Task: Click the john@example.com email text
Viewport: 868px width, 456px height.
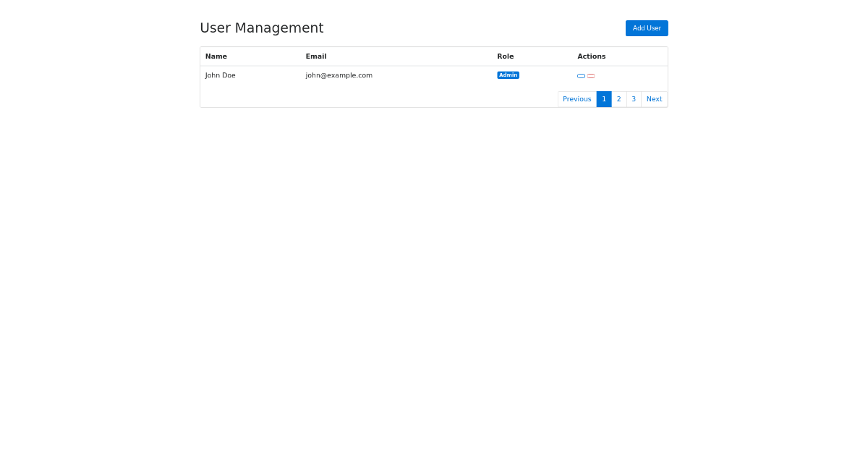Action: coord(339,75)
